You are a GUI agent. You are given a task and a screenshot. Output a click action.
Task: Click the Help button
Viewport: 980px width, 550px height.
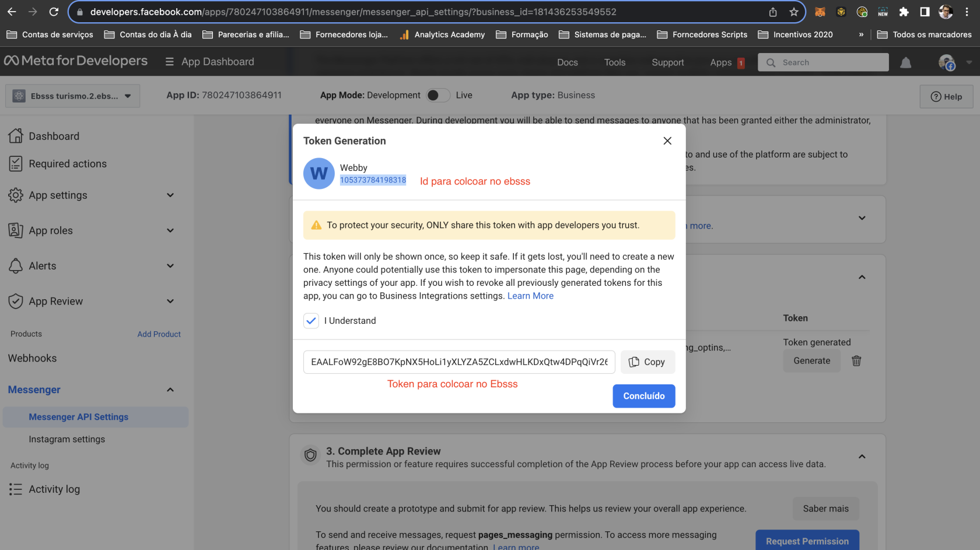pyautogui.click(x=946, y=97)
